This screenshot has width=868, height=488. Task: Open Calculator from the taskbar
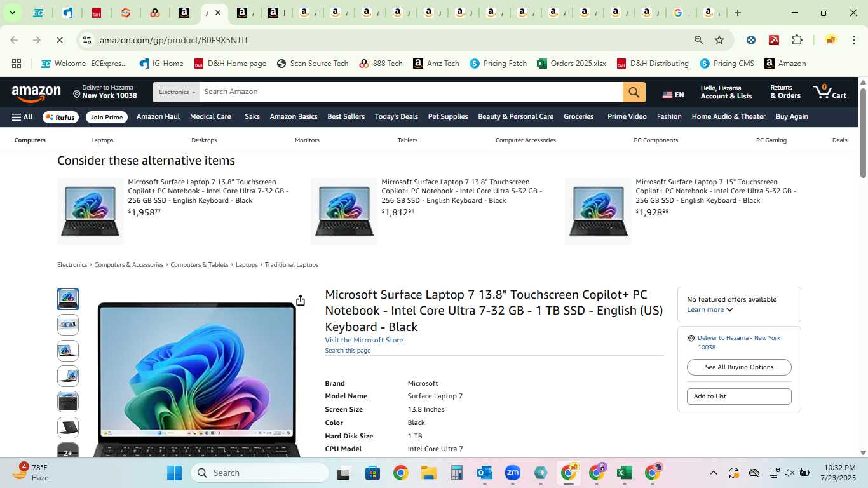click(x=456, y=473)
